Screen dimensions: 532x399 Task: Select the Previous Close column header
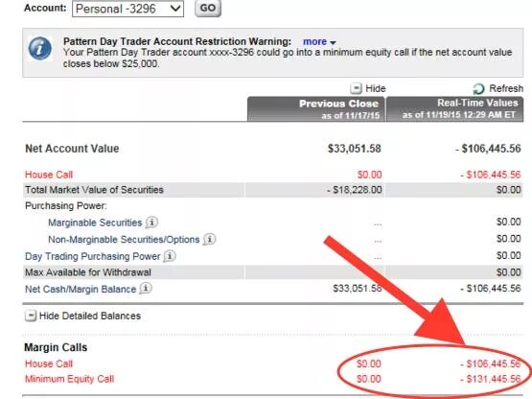pyautogui.click(x=316, y=109)
